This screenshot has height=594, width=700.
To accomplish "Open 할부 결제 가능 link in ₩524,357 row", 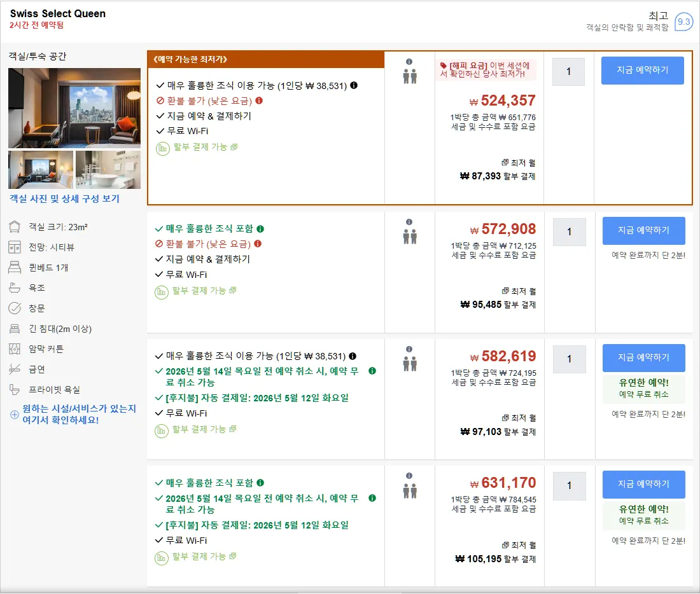I will (205, 147).
